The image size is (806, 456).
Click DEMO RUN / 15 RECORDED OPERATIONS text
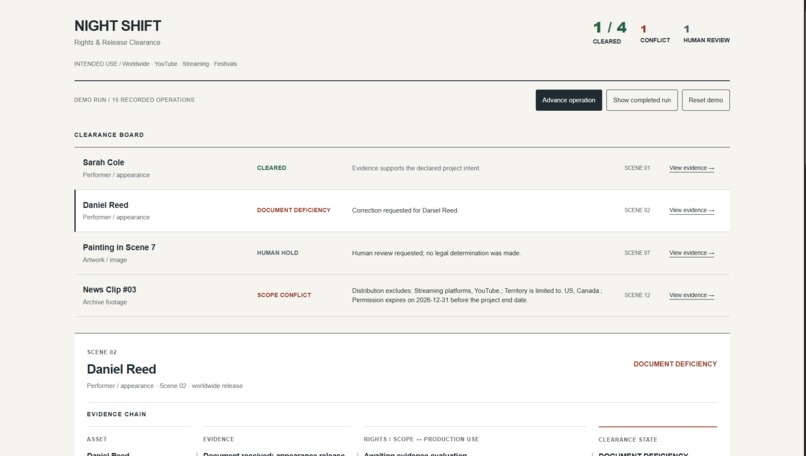click(134, 100)
